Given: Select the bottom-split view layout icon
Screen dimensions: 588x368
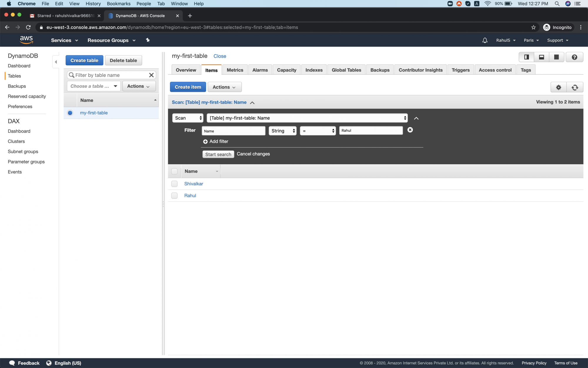Looking at the screenshot, I should tap(541, 57).
